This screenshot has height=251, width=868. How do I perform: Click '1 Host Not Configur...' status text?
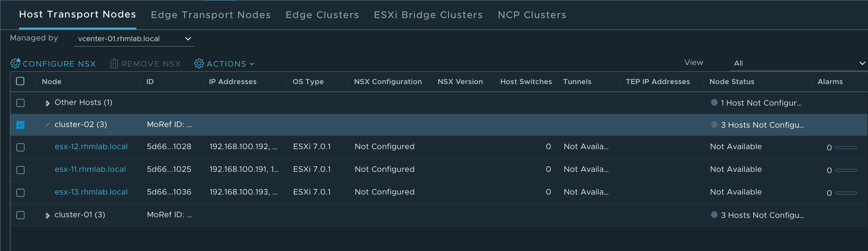[x=761, y=103]
